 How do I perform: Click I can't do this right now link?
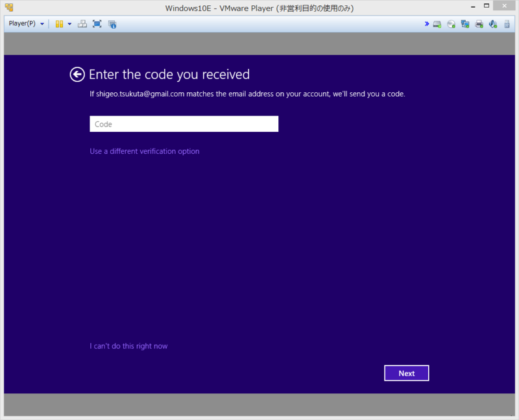tap(128, 346)
